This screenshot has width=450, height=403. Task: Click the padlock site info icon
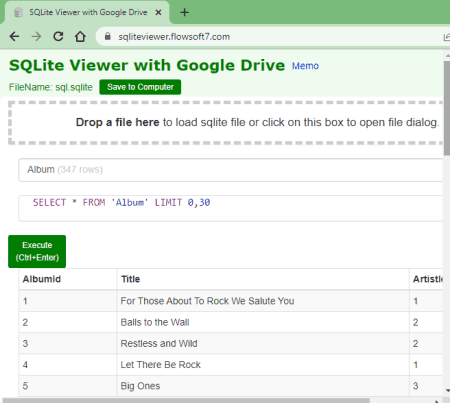(107, 36)
